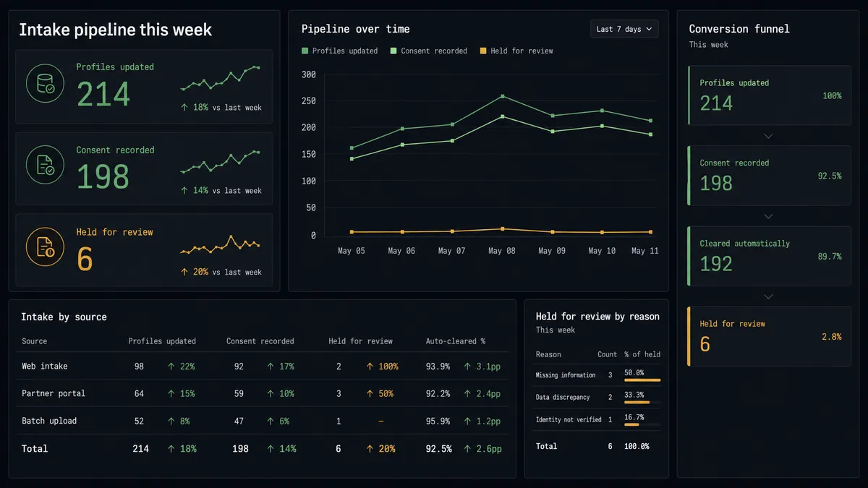The width and height of the screenshot is (868, 488).
Task: Click the Held for review sparkline chart
Action: click(x=220, y=245)
